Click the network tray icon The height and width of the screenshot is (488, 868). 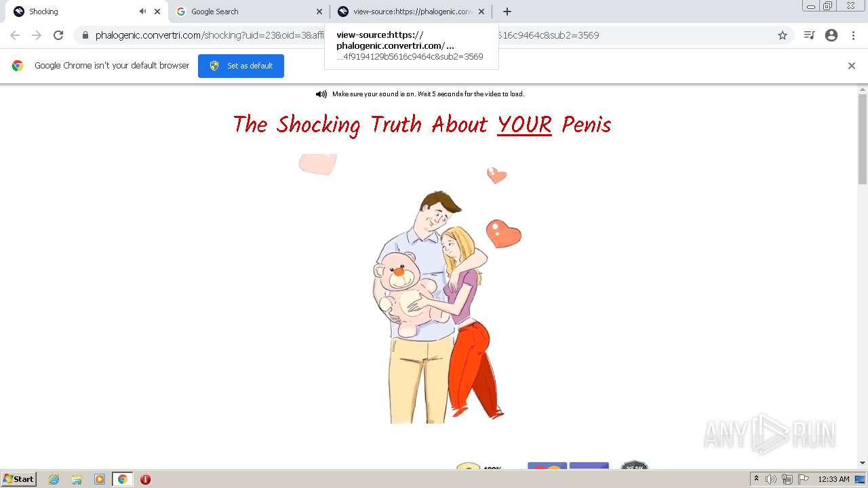(787, 479)
